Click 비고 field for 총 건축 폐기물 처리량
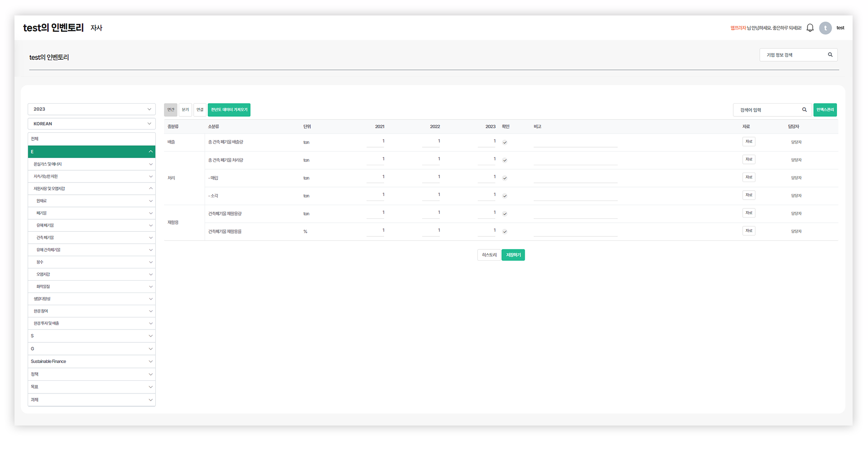 (x=575, y=160)
